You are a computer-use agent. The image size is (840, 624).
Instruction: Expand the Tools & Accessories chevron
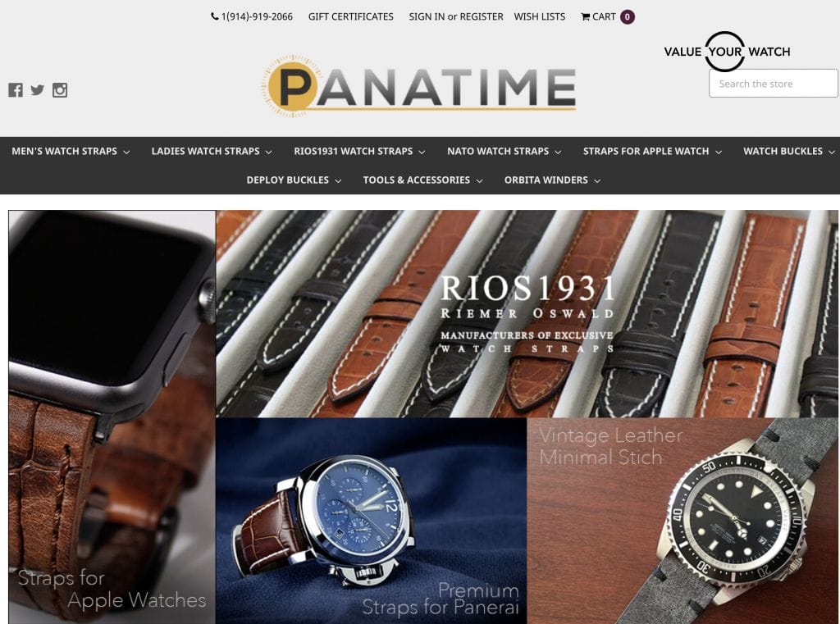479,180
